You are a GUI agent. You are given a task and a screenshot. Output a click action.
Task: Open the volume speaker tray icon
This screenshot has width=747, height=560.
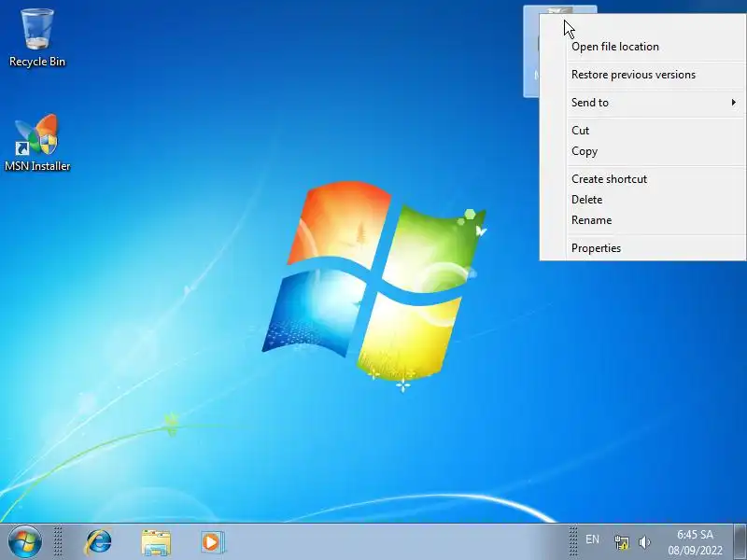(x=644, y=542)
